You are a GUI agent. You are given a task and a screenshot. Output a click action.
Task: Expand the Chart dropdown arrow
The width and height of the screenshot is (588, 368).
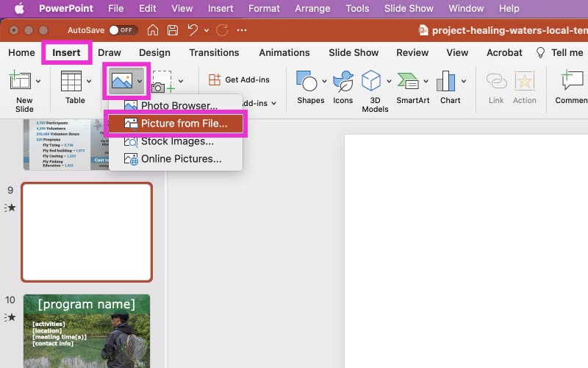click(464, 81)
